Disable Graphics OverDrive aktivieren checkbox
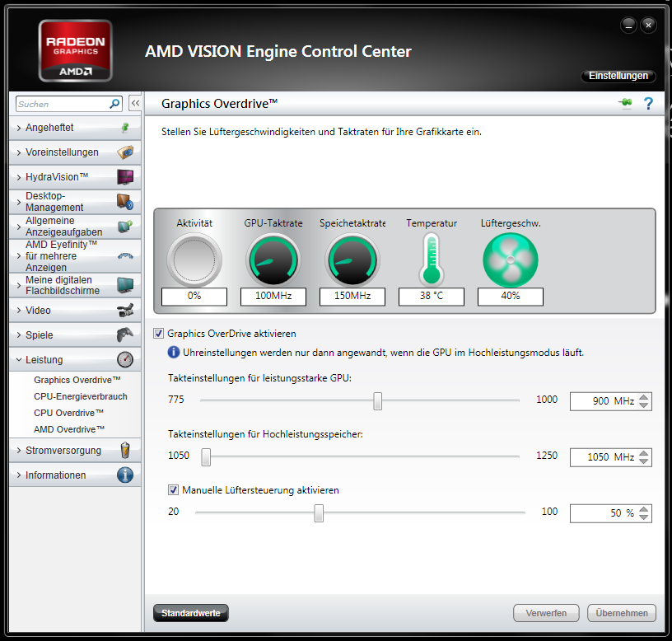Viewport: 672px width, 641px height. (x=159, y=333)
